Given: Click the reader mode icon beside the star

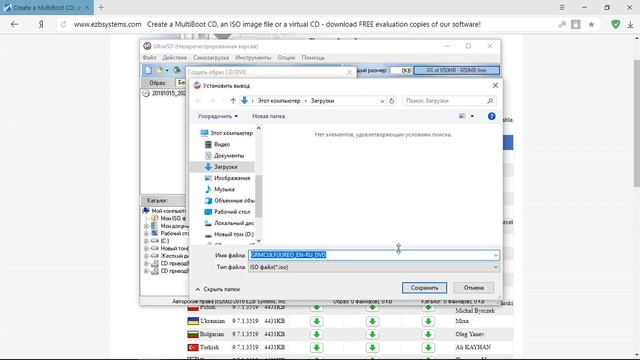Looking at the screenshot, I should pos(576,24).
